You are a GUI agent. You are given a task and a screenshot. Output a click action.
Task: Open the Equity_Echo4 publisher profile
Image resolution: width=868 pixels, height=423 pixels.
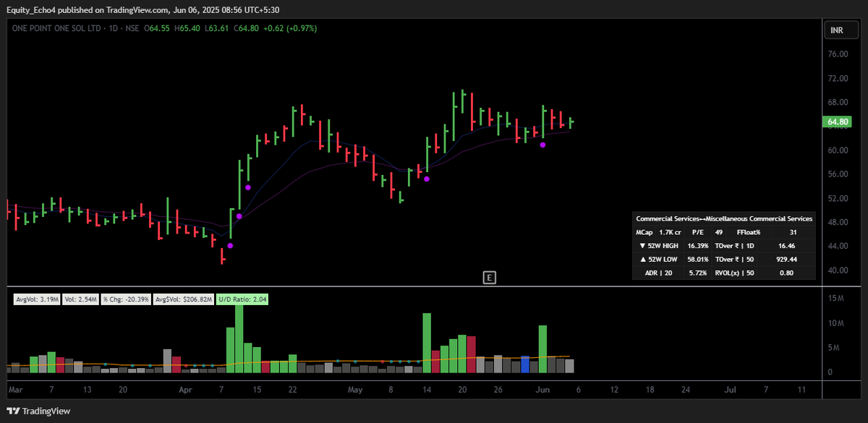[x=33, y=9]
